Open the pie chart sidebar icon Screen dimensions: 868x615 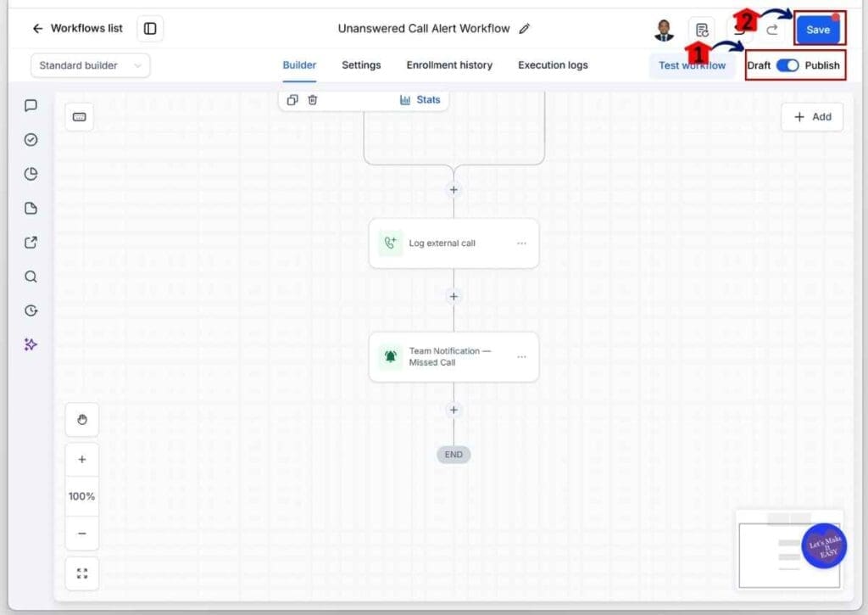pyautogui.click(x=31, y=174)
